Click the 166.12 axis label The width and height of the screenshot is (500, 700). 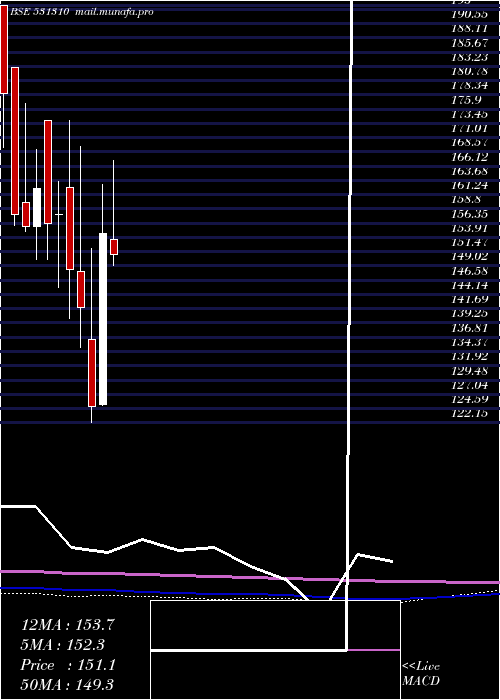pos(469,157)
